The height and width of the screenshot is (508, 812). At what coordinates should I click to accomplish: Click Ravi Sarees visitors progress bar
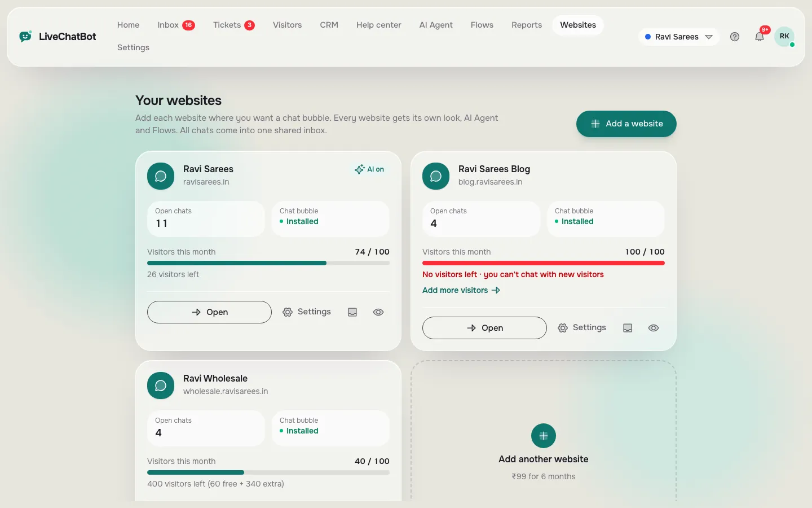(x=268, y=263)
